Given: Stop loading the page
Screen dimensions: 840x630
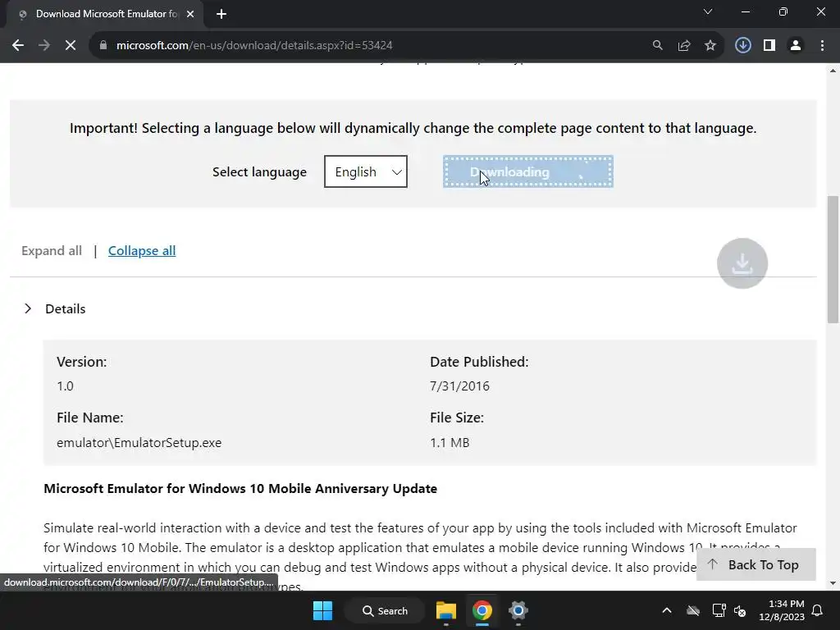Looking at the screenshot, I should coord(71,46).
